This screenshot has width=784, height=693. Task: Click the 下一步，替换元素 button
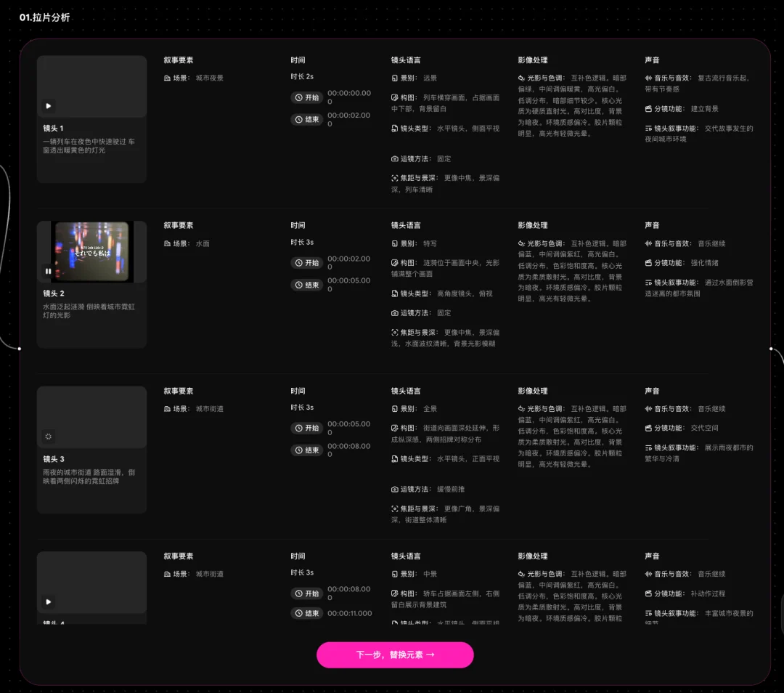coord(395,654)
